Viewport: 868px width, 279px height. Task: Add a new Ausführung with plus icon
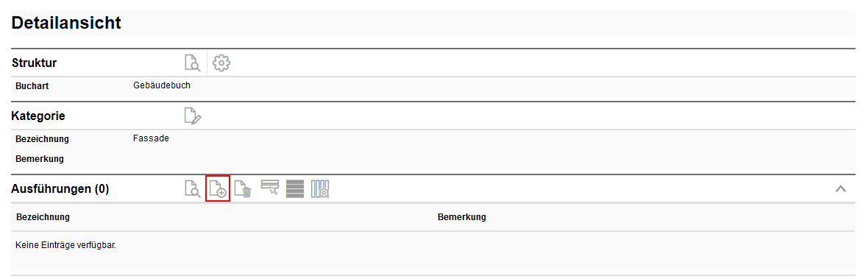(x=218, y=188)
